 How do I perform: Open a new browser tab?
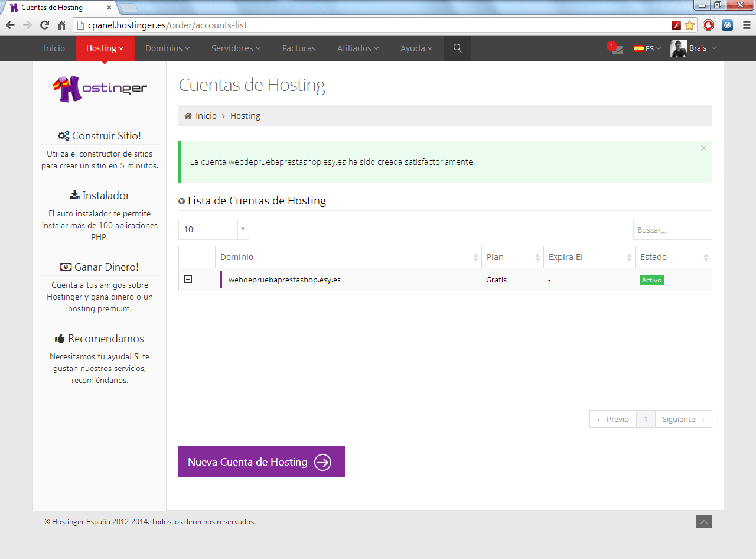coord(129,8)
